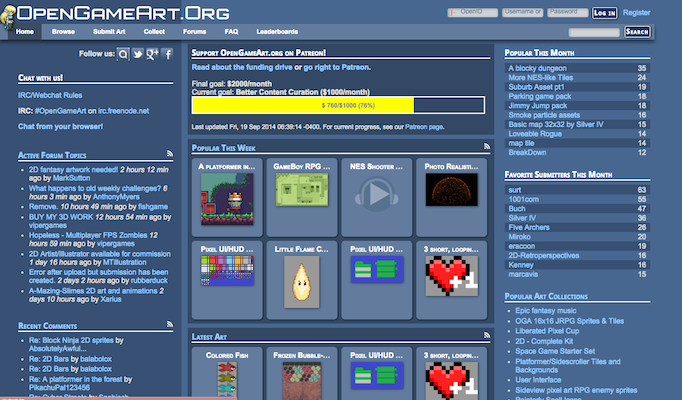Open the Submit Art menu item
Screen dimensions: 682x400
pos(109,32)
